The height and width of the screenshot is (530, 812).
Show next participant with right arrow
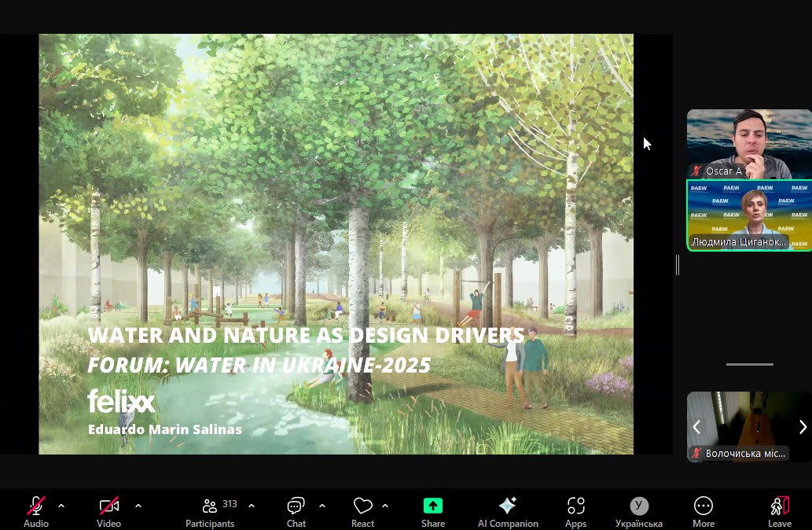[802, 427]
